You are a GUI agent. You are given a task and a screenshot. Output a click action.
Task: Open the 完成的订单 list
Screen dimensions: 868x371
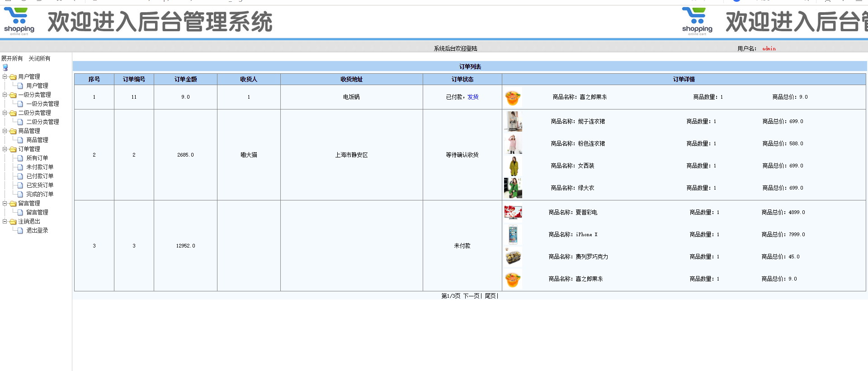tap(40, 194)
